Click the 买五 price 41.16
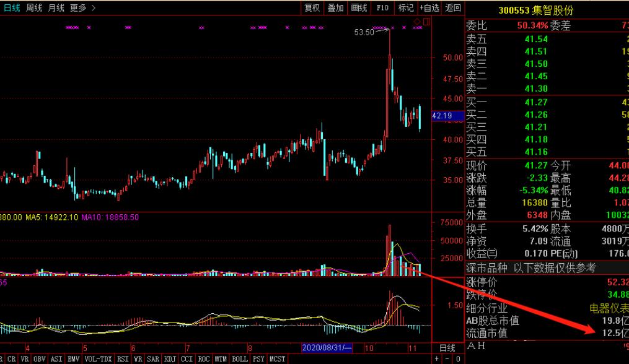 [536, 152]
